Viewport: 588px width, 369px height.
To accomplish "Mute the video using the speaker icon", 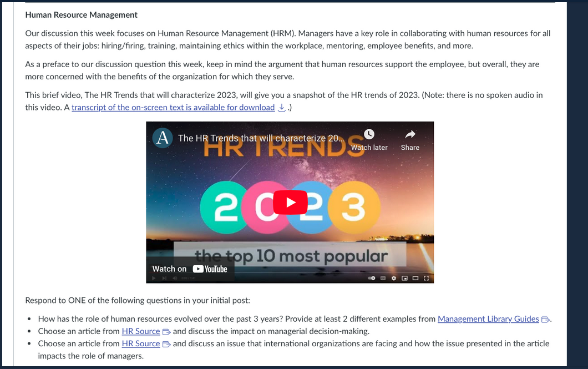I will 175,278.
